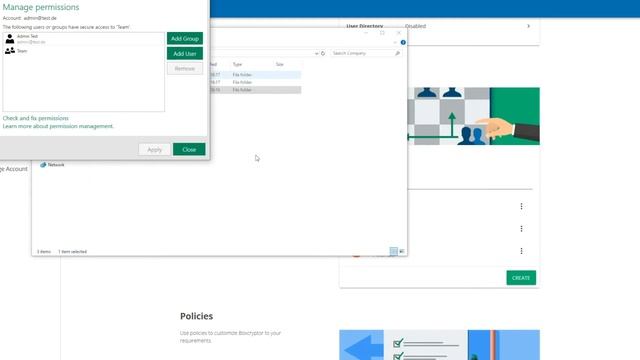Viewport: 640px width, 360px height.
Task: Click the Add Group button
Action: 184,38
